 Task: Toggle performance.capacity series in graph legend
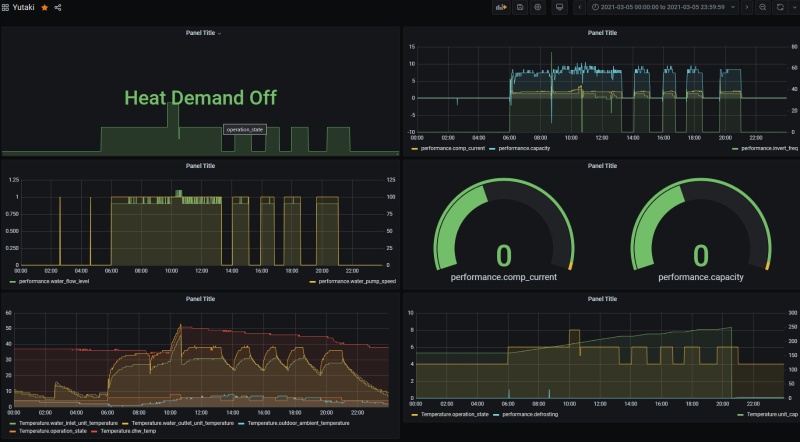pos(524,149)
